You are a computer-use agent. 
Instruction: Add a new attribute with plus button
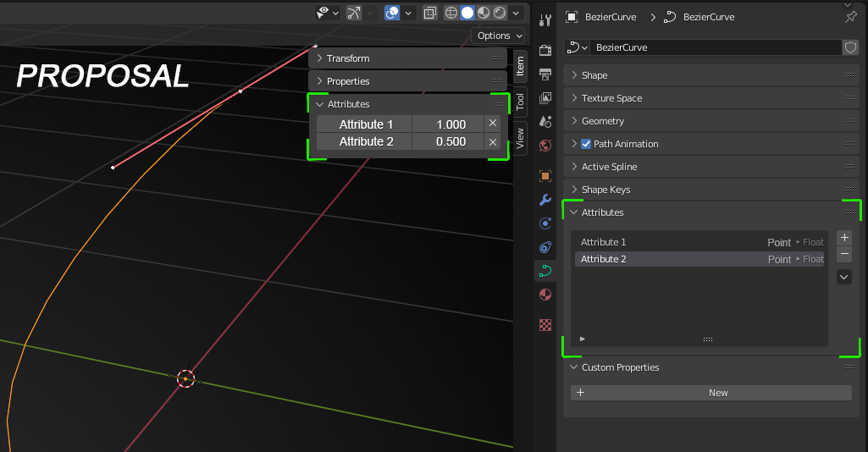(x=844, y=237)
